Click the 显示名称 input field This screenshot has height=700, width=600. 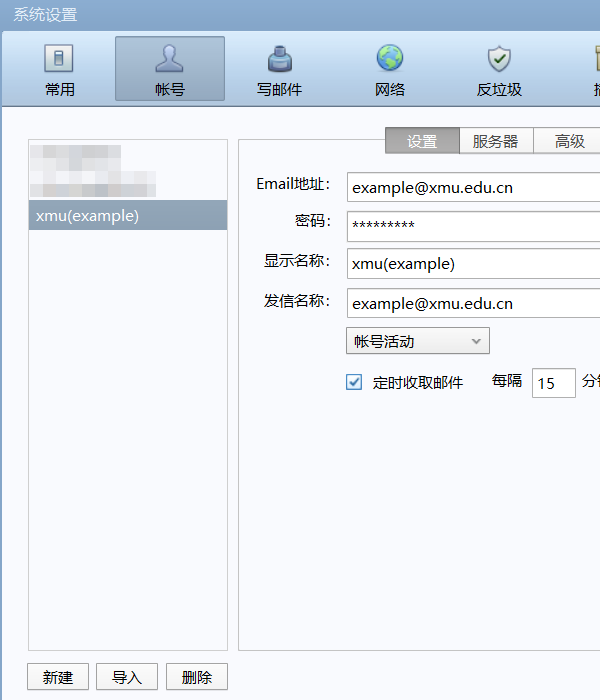tap(473, 264)
